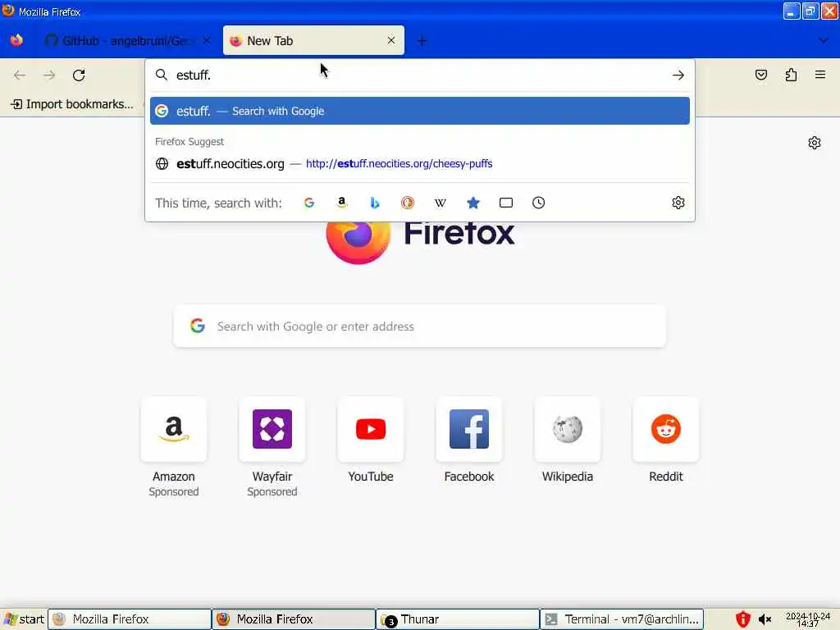
Task: Search this time with DuckDuckGo icon
Action: click(x=408, y=203)
